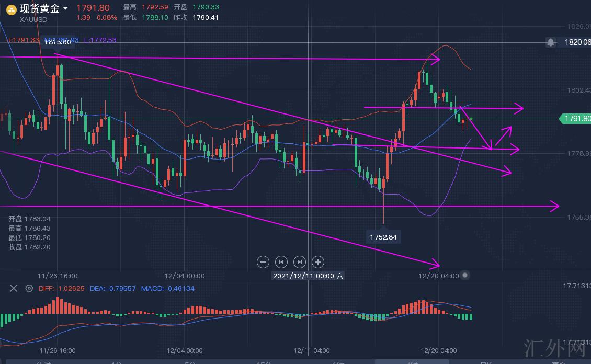Click the 最低 1780.20 candle info row

click(x=29, y=238)
